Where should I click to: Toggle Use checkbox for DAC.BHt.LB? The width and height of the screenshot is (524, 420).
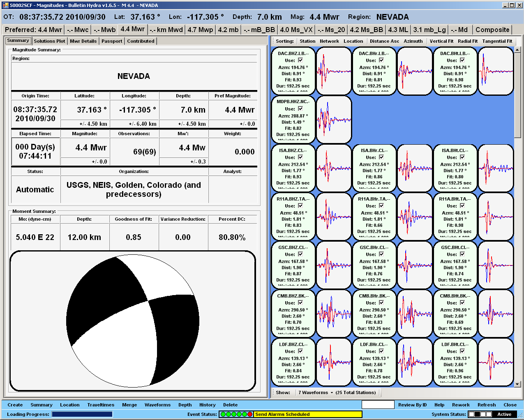pyautogui.click(x=462, y=60)
